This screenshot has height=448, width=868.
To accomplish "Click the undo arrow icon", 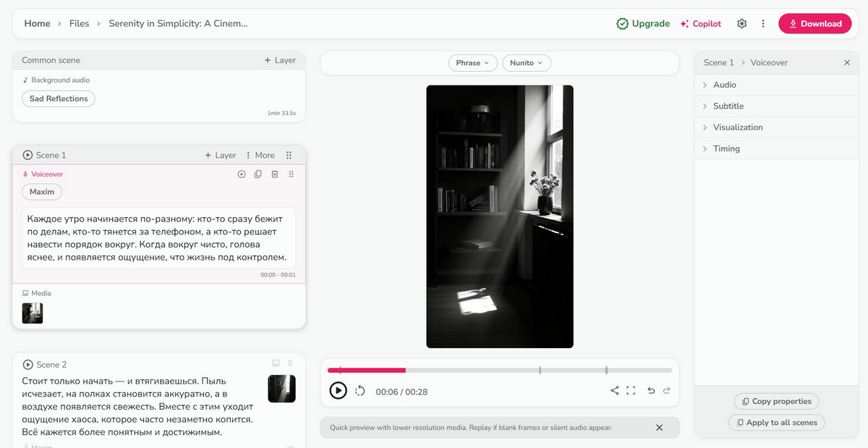I will (651, 391).
